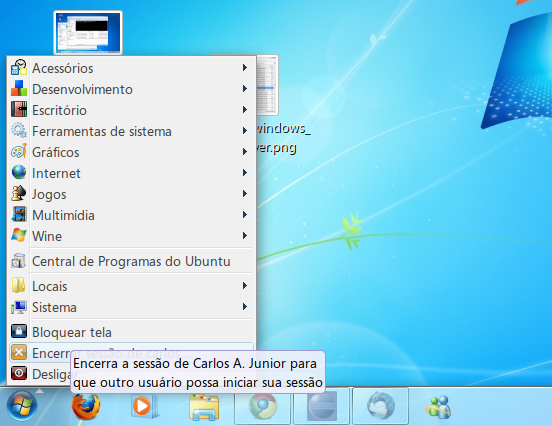552x426 pixels.
Task: Open the Thunderbird mail taskbar icon
Action: 380,406
